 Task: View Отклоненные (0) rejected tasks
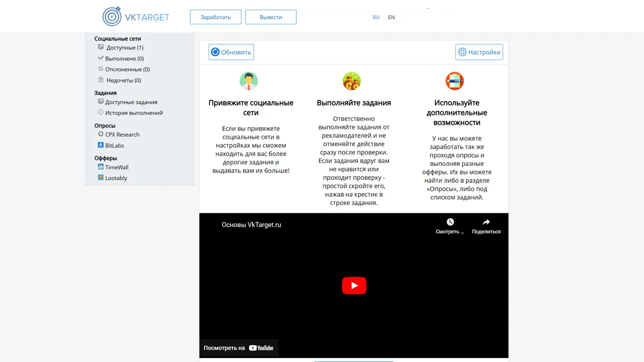(x=127, y=69)
